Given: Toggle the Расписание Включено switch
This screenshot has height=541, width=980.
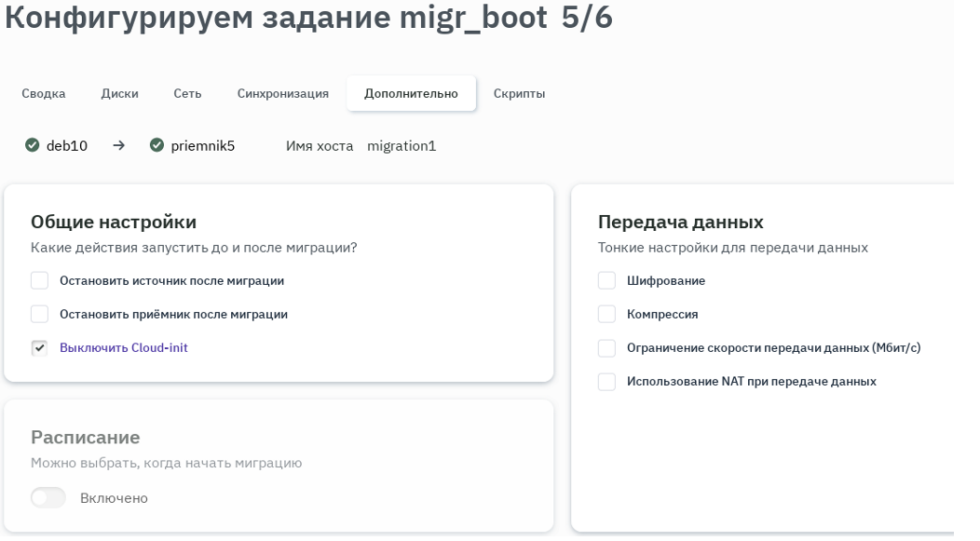Looking at the screenshot, I should click(x=48, y=497).
